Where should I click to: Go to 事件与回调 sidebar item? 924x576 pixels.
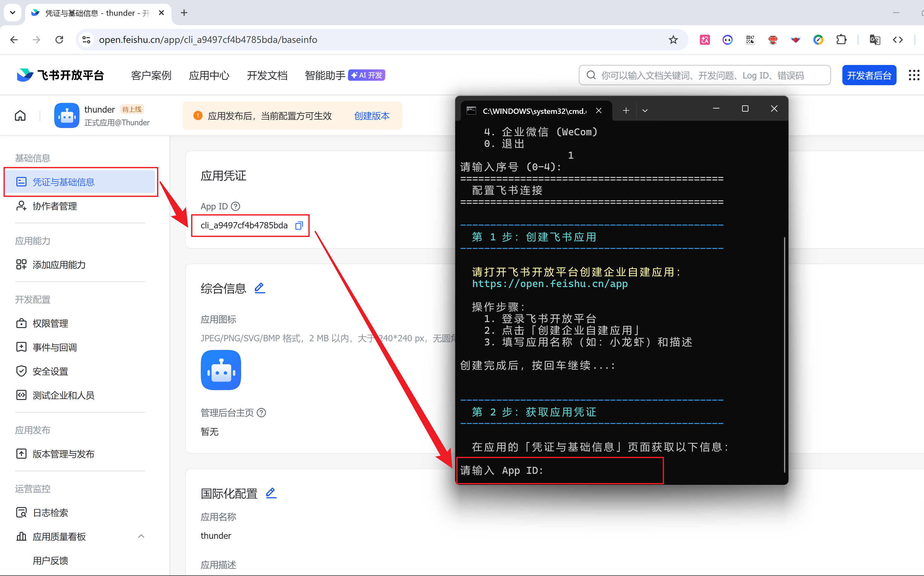[55, 347]
